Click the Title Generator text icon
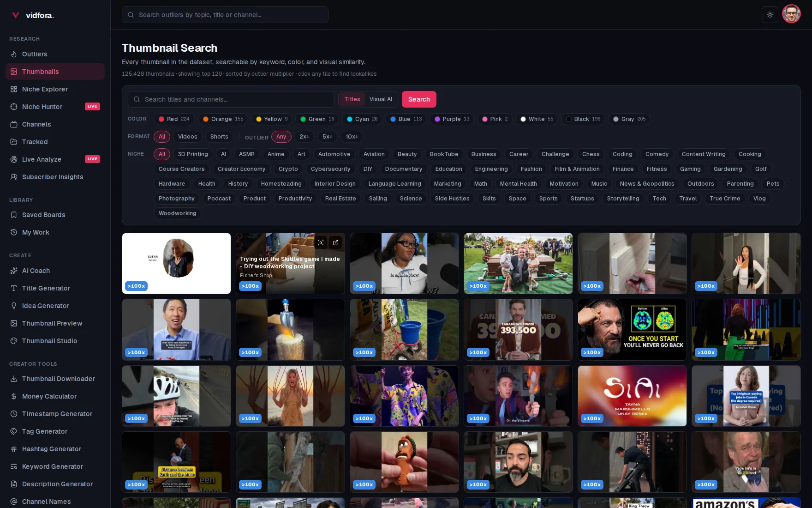812x508 pixels. [14, 288]
